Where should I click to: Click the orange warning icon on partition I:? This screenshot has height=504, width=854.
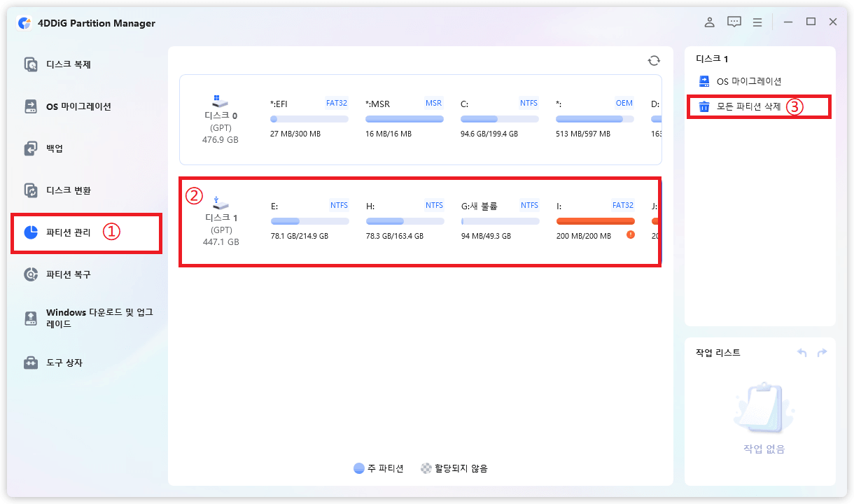631,235
